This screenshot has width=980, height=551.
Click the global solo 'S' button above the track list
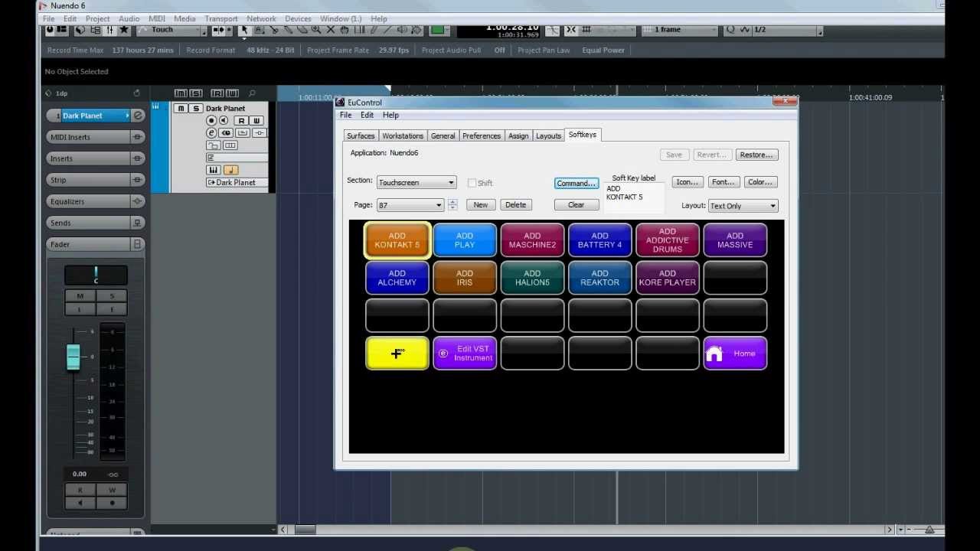point(196,93)
